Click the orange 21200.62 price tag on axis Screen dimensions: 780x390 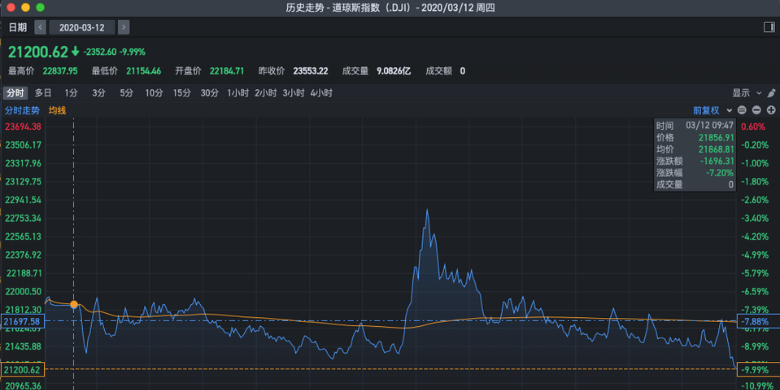coord(22,370)
